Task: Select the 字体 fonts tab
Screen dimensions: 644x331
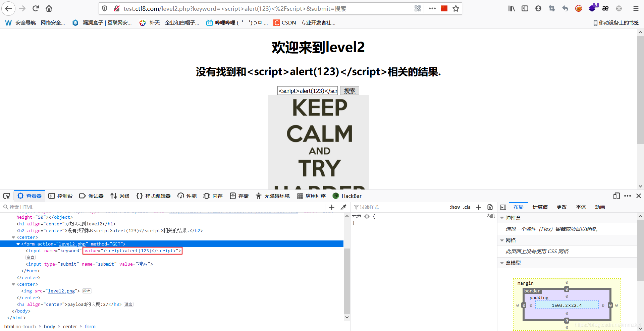Action: pos(581,207)
